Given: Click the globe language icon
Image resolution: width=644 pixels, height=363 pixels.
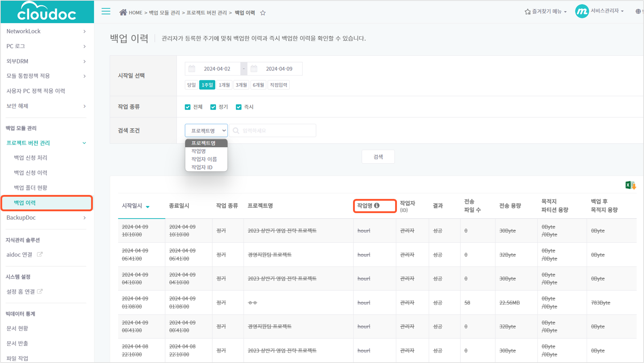Looking at the screenshot, I should click(x=638, y=11).
